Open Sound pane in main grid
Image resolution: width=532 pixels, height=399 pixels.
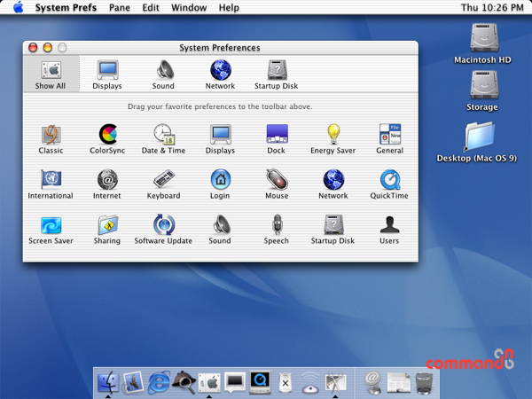(220, 230)
